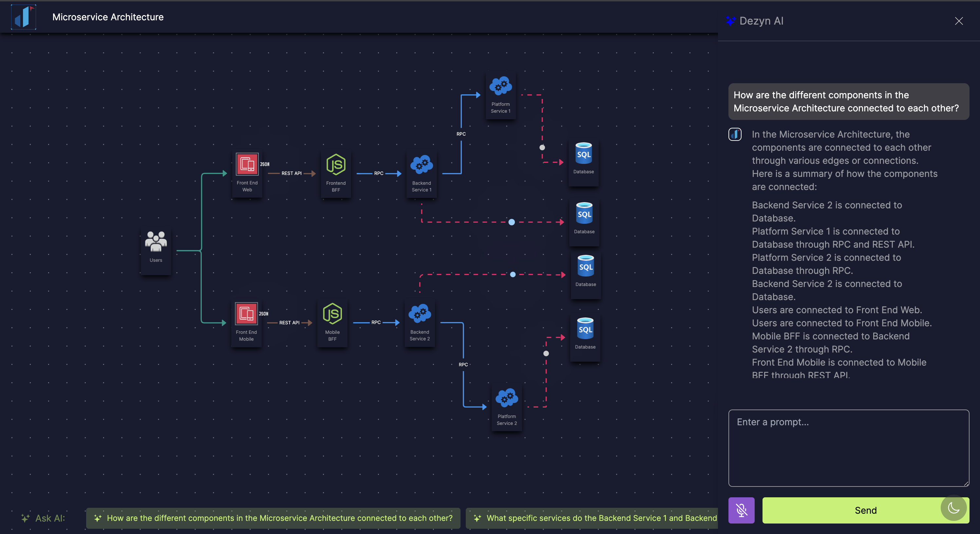Click the Users node icon
Image resolution: width=980 pixels, height=534 pixels.
156,242
